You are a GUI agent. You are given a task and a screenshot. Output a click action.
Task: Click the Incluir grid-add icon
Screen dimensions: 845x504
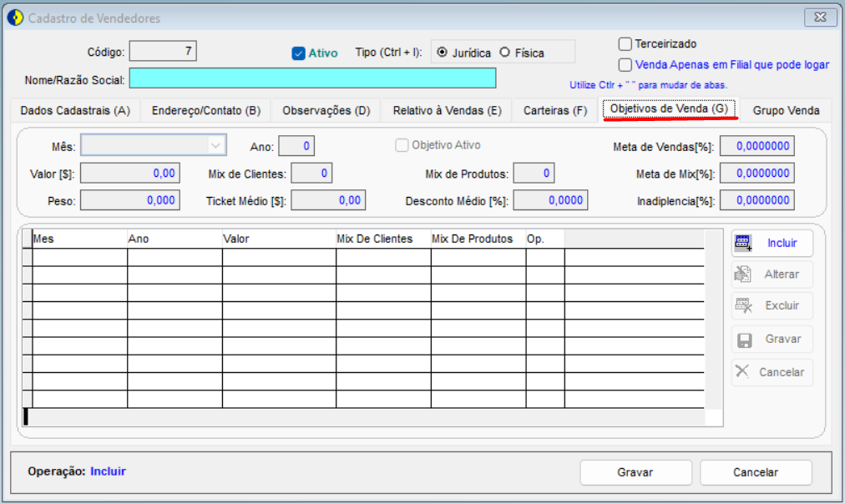(744, 243)
